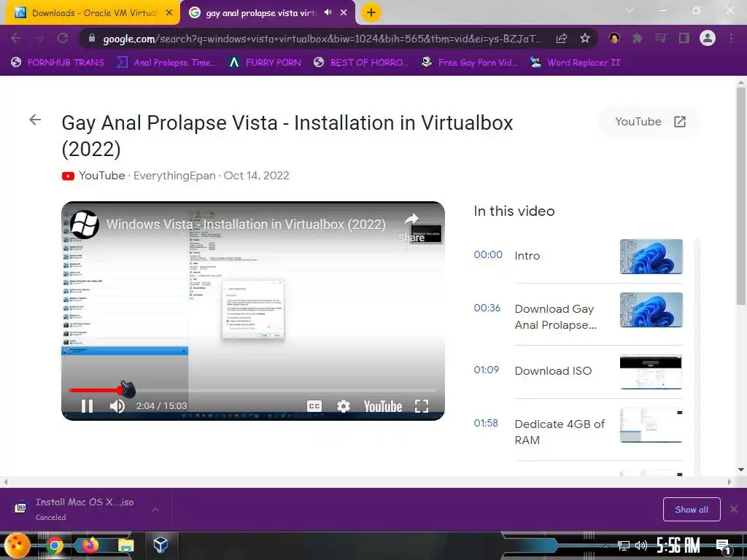Mute tab using the speaker icon
The width and height of the screenshot is (747, 560).
[x=328, y=12]
